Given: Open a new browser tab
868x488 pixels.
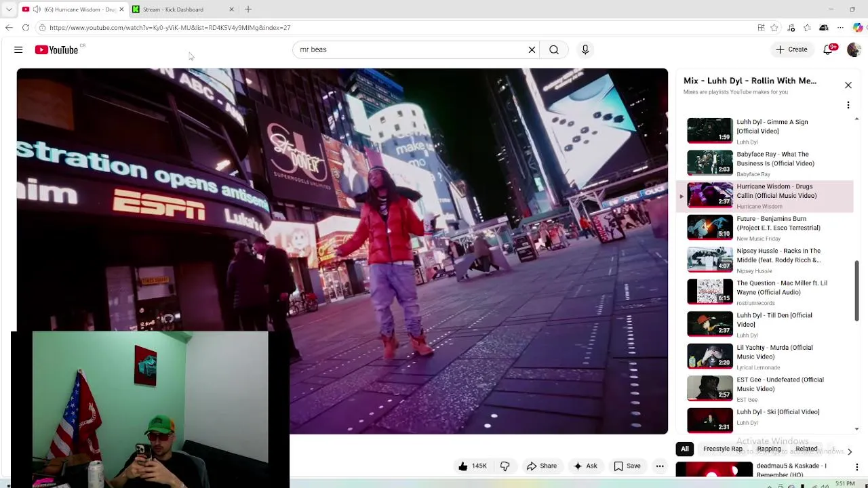Looking at the screenshot, I should [x=248, y=9].
